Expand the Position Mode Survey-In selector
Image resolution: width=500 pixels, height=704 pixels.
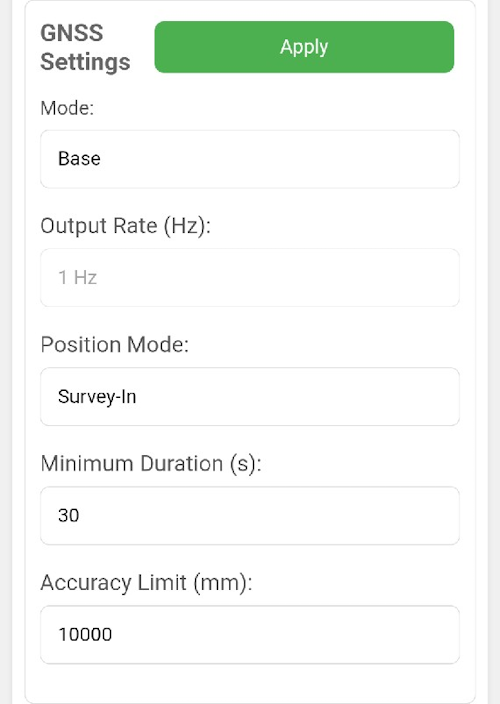pyautogui.click(x=250, y=396)
